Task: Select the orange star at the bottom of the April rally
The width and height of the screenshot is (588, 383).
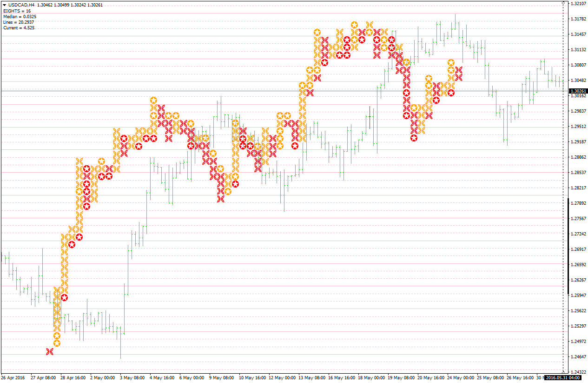Action: tap(57, 343)
